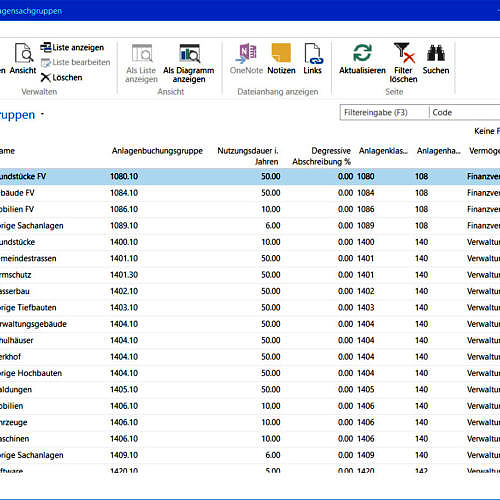Click the Löschen delete command

62,77
